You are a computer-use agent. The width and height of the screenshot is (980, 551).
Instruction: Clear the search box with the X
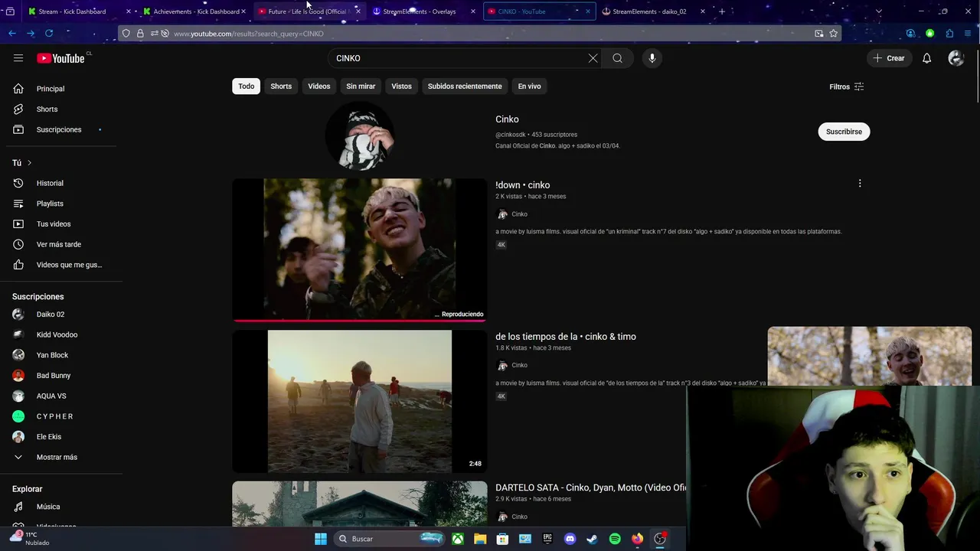[593, 58]
